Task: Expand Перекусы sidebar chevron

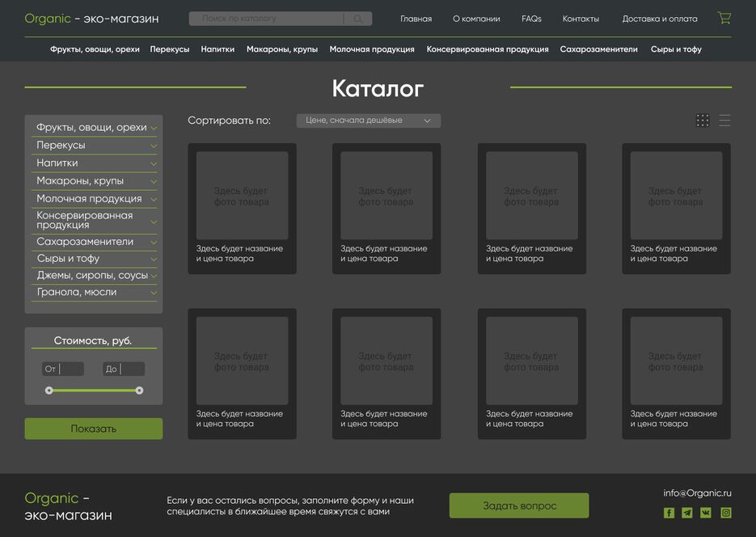Action: point(154,146)
